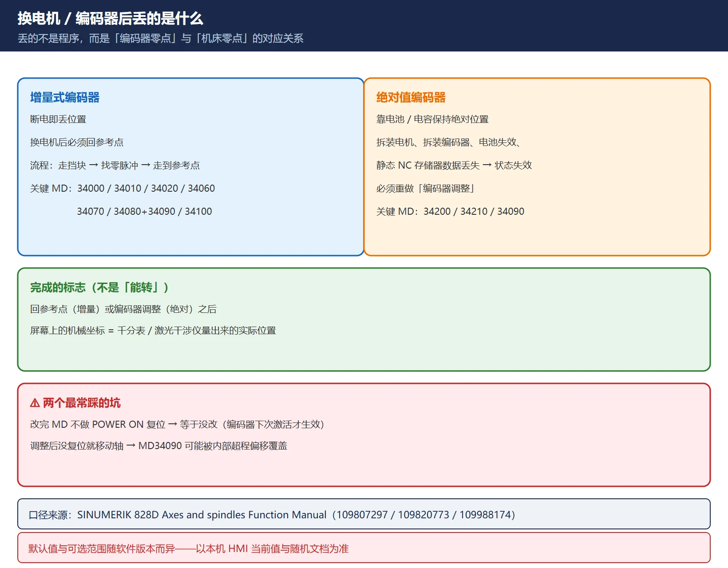Select the 绝对值编码器 heading

click(411, 98)
